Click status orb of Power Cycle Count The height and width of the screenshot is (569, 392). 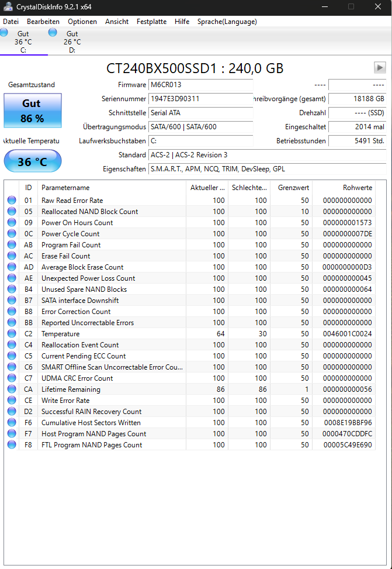pyautogui.click(x=12, y=234)
